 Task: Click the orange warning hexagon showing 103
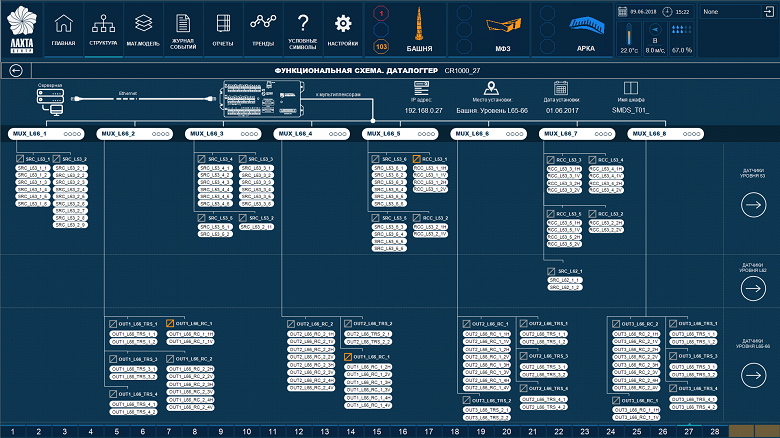pyautogui.click(x=381, y=47)
